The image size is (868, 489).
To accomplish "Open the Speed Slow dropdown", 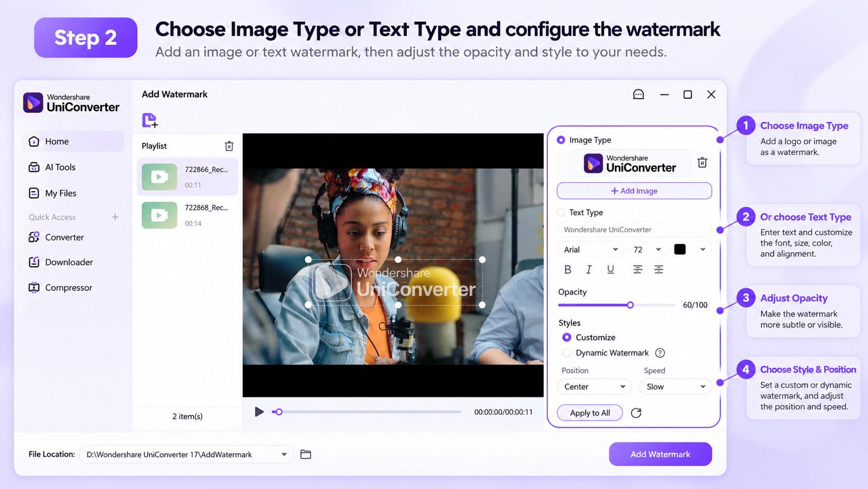I will [x=675, y=387].
